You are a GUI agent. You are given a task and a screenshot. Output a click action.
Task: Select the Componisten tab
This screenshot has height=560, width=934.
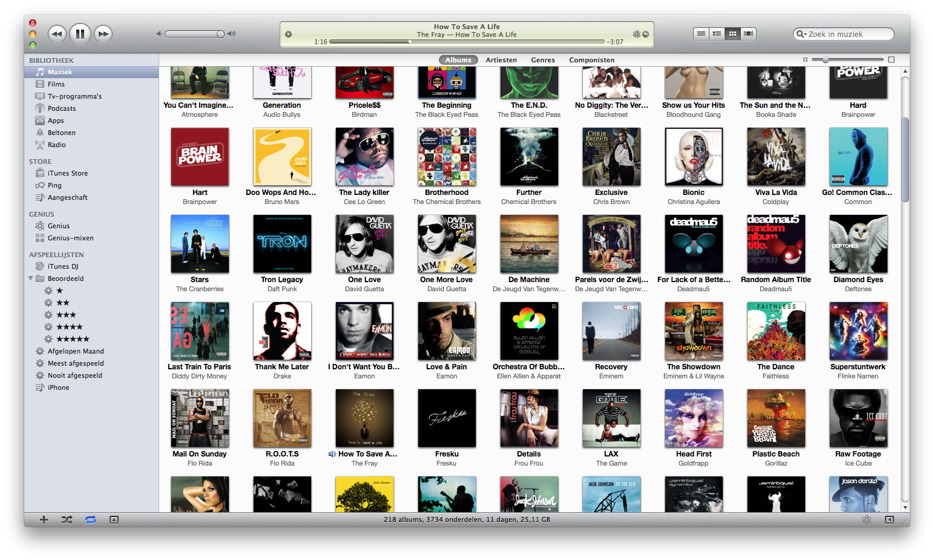tap(591, 60)
